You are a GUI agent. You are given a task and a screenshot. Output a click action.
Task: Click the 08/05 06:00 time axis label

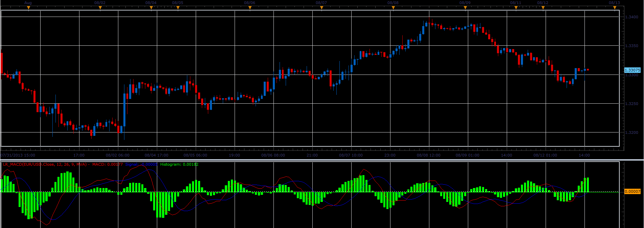[195, 155]
